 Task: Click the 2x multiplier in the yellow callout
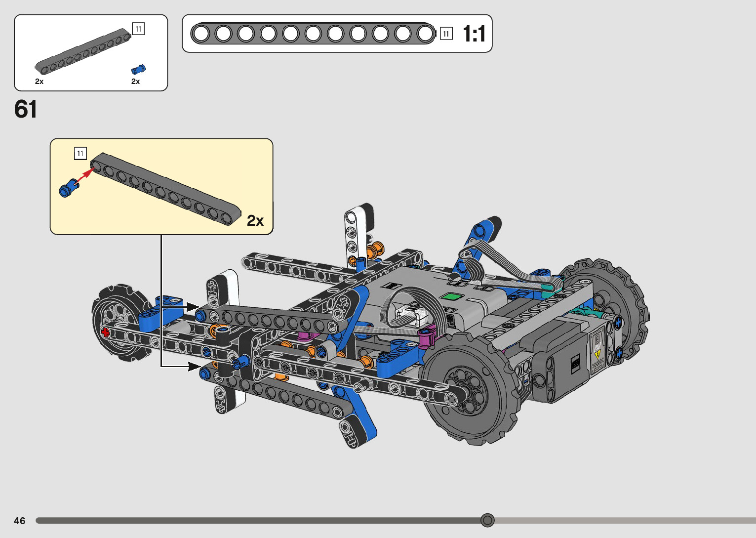[255, 221]
